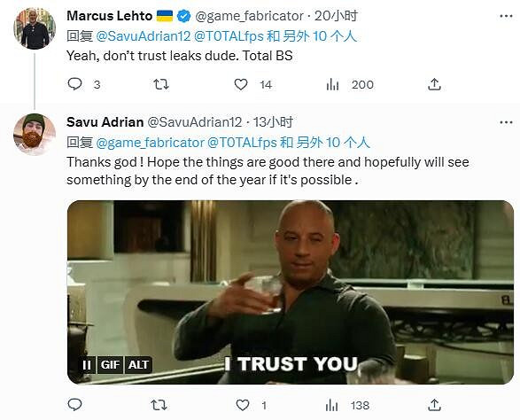Reply to Marcus Lehto's tweet
Viewport: 520px width, 420px height.
tap(74, 84)
